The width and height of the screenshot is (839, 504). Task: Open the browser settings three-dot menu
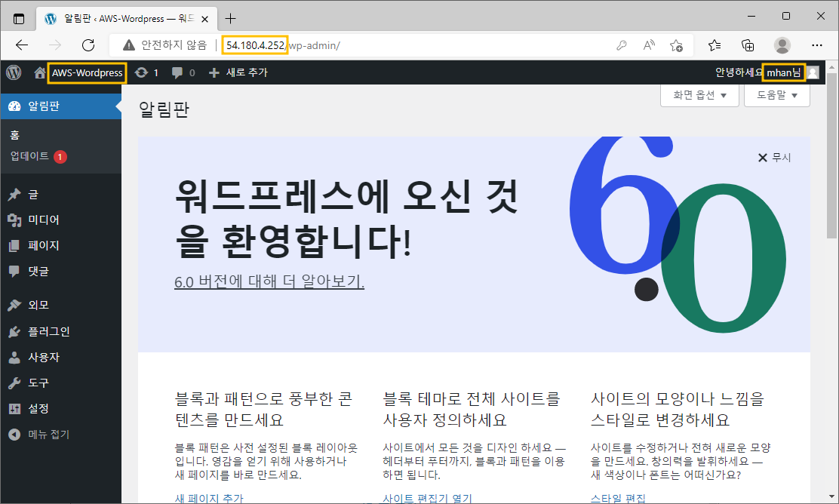[816, 45]
